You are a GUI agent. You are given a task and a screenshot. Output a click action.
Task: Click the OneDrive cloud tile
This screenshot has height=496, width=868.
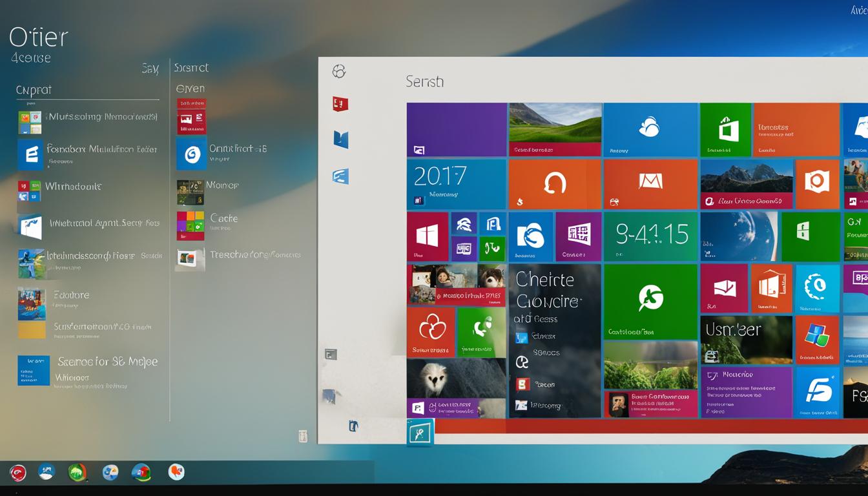click(x=650, y=129)
